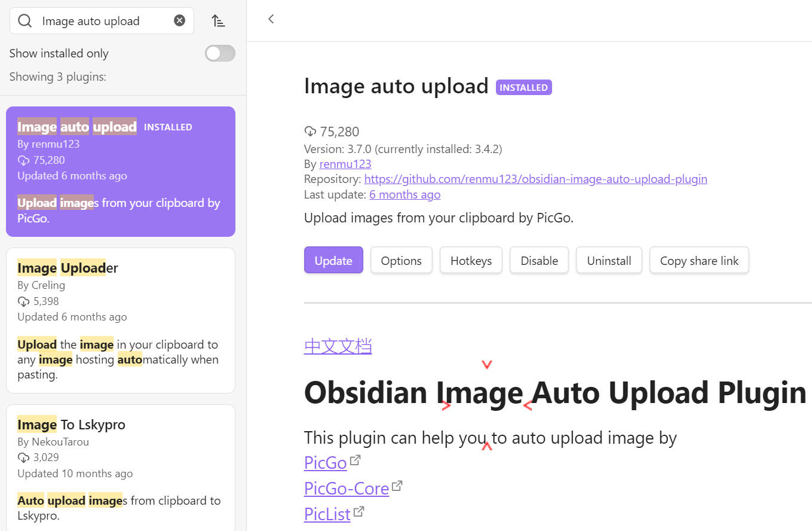This screenshot has width=812, height=531.
Task: Click 'By renmu123' text on plugin card
Action: click(x=48, y=144)
